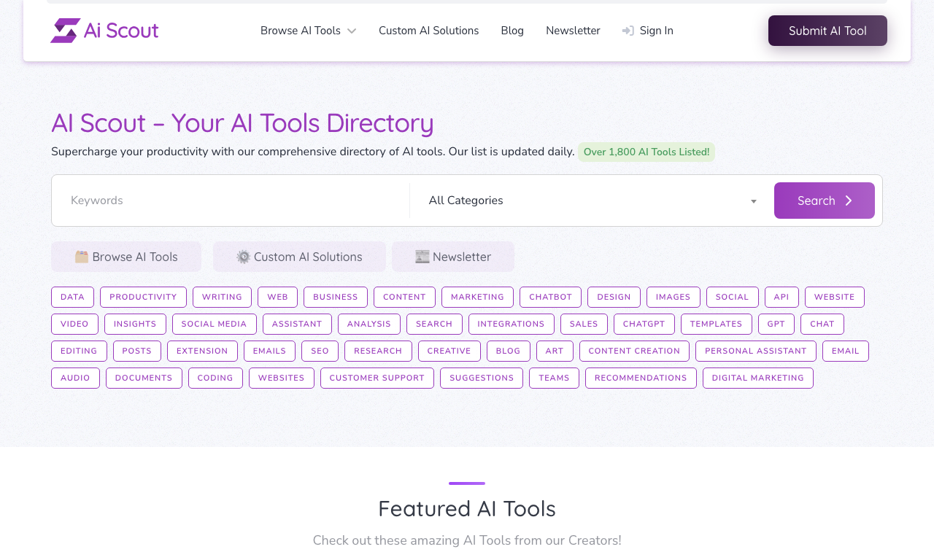The image size is (934, 560).
Task: Select the DIGITAL MARKETING tag
Action: pyautogui.click(x=757, y=378)
